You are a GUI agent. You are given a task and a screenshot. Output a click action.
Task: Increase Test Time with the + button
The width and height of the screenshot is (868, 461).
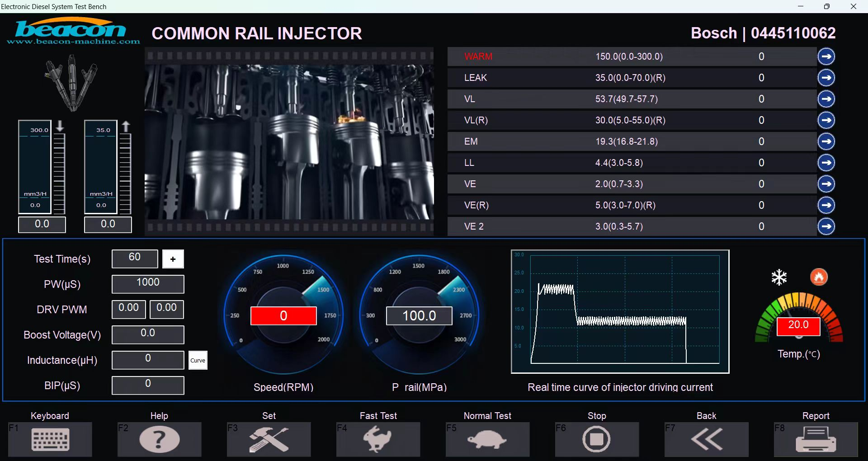[x=173, y=259]
